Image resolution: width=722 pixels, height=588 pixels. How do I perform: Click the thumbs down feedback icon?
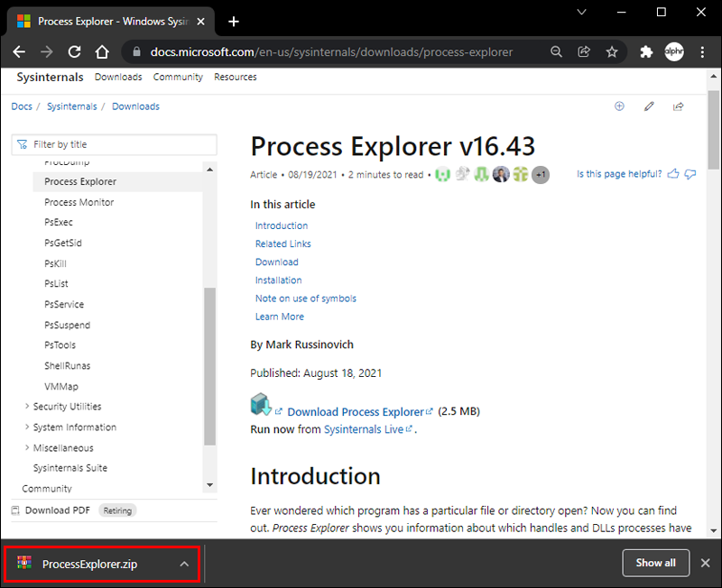(x=690, y=174)
